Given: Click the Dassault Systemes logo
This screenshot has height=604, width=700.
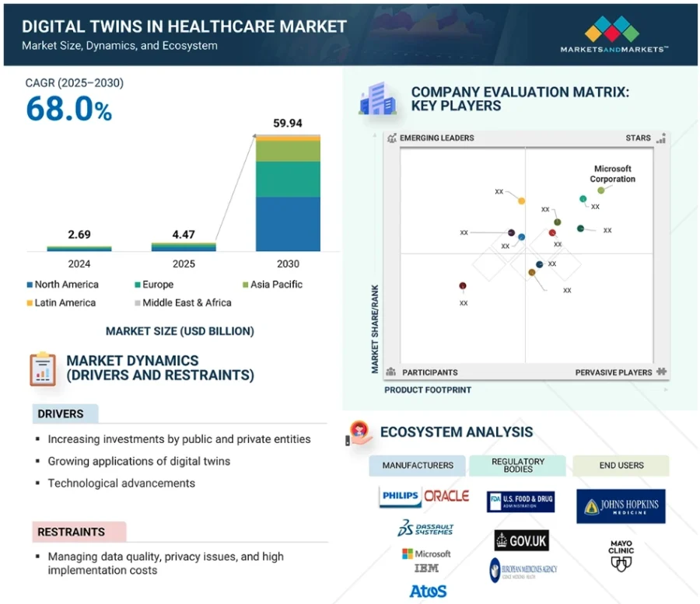Looking at the screenshot, I should coord(425,528).
